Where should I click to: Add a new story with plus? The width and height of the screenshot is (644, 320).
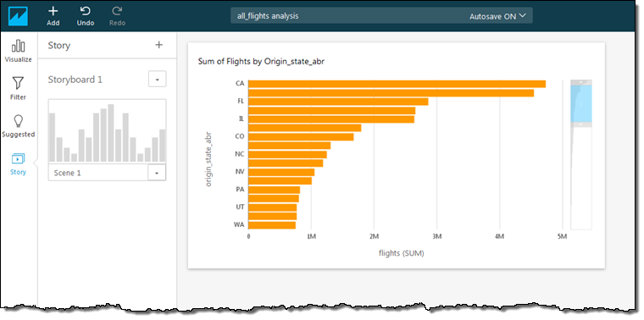tap(159, 45)
